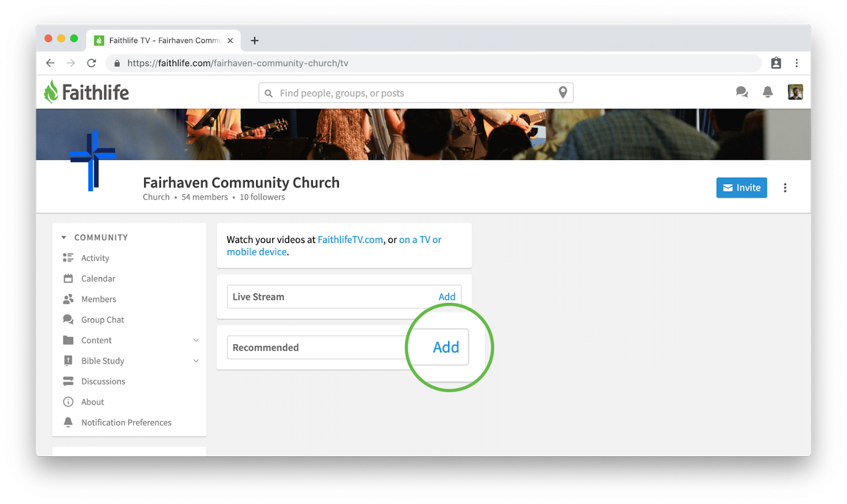847x504 pixels.
Task: Open the user profile avatar
Action: tap(795, 92)
